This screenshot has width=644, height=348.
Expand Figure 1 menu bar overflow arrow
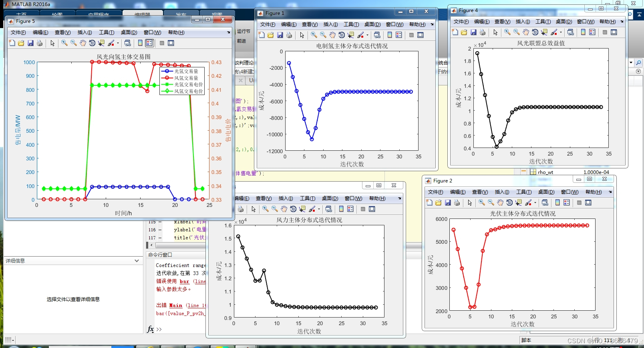(432, 24)
